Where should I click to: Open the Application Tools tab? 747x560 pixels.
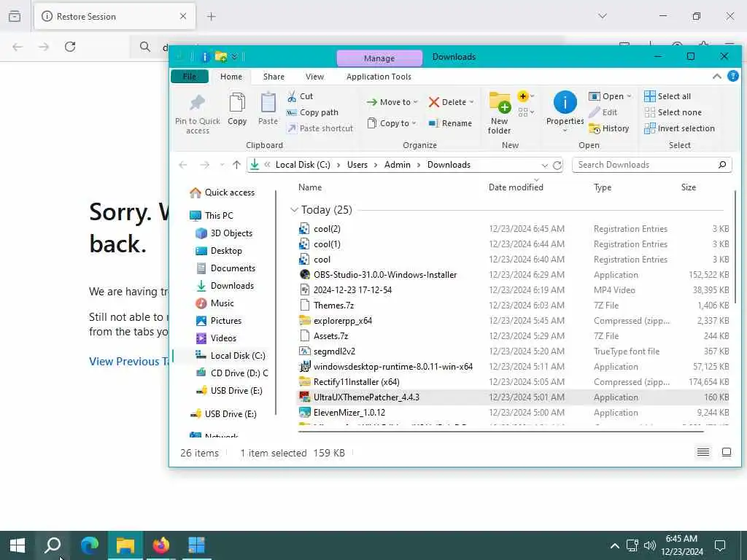[x=379, y=77]
